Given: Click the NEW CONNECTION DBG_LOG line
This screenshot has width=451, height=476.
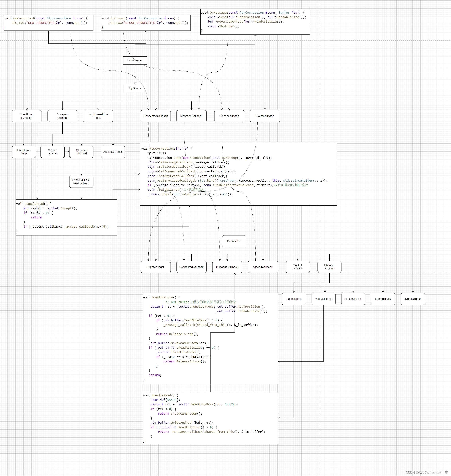Looking at the screenshot, I should coord(50,23).
